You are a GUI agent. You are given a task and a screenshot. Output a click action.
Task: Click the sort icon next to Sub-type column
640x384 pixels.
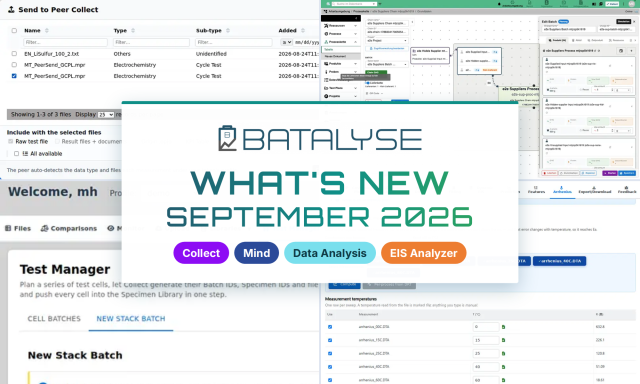[228, 31]
